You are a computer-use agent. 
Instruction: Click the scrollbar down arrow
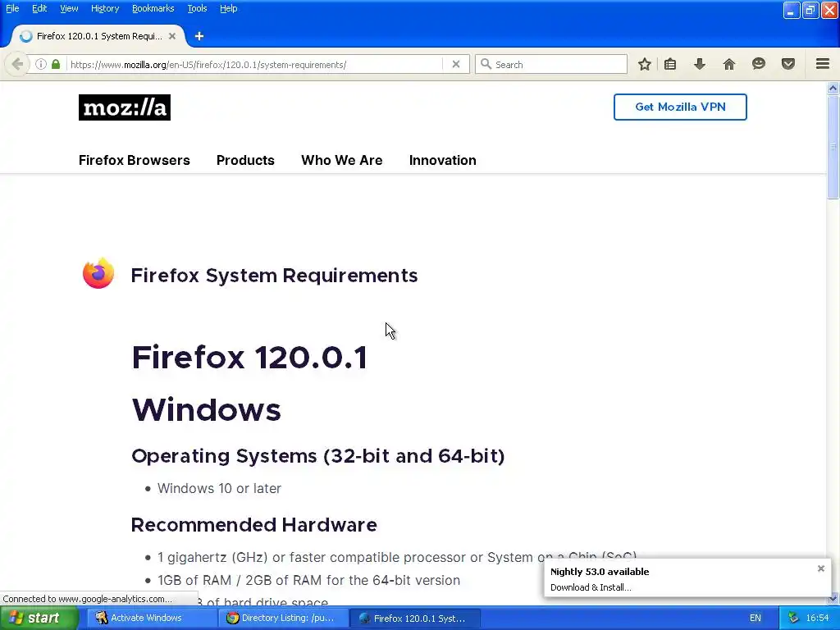tap(833, 599)
